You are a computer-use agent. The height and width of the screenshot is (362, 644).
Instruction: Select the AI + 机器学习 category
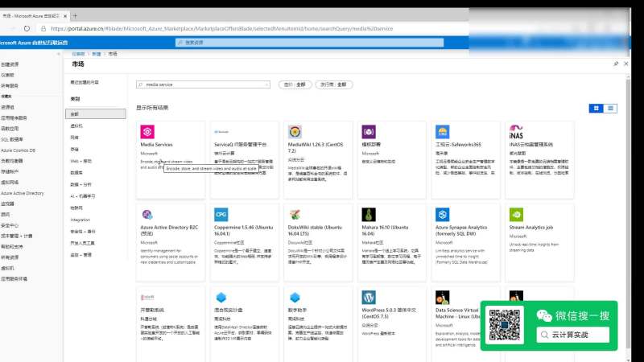coord(83,196)
